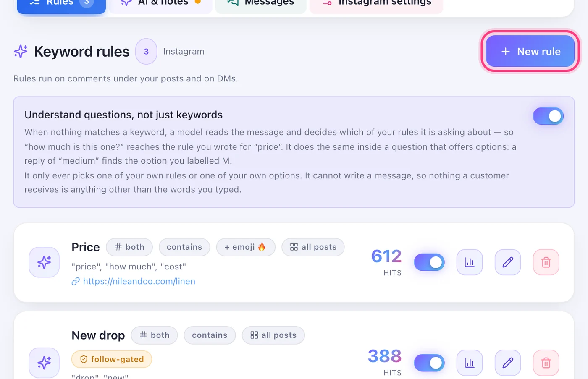The height and width of the screenshot is (379, 588).
Task: Turn off the Price rule toggle
Action: 429,262
